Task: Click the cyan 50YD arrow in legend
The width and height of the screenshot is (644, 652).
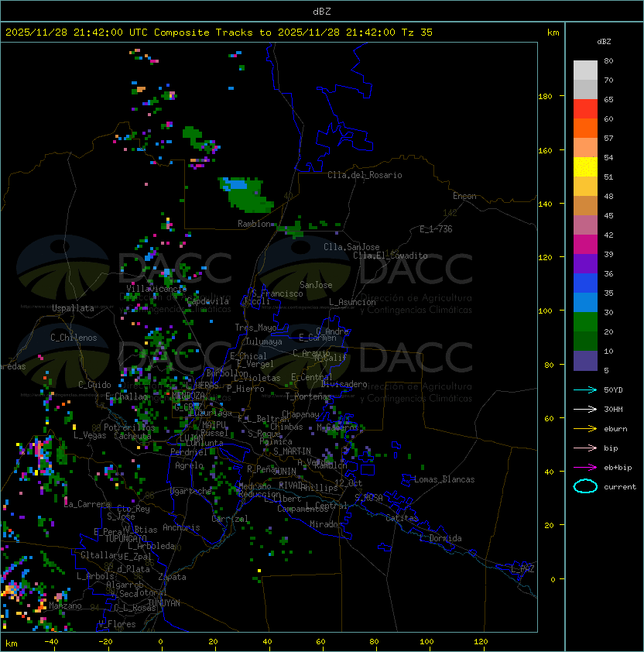Action: coord(585,390)
